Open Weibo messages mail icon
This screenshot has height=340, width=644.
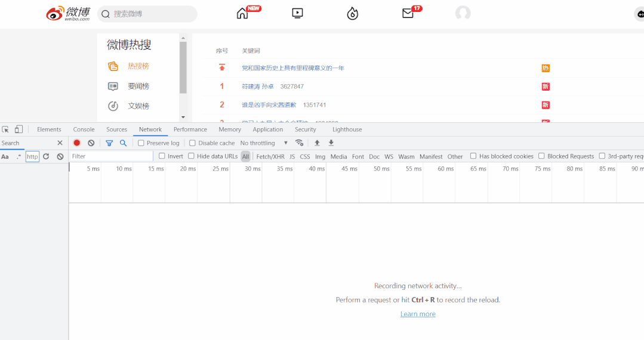coord(408,14)
